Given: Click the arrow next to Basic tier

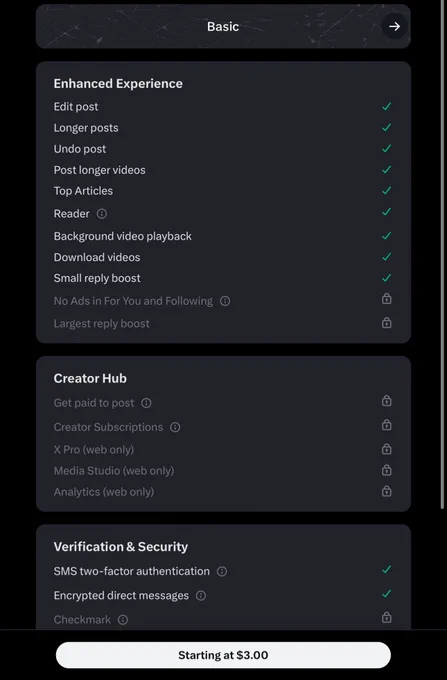Looking at the screenshot, I should click(x=394, y=26).
